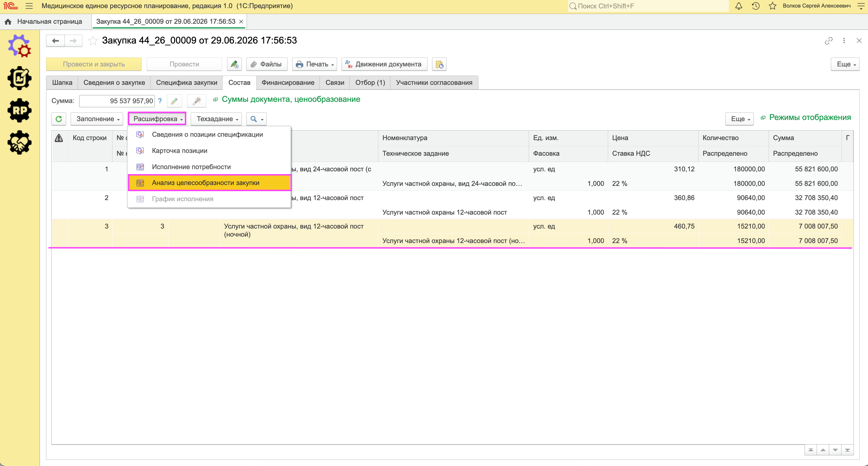Image resolution: width=868 pixels, height=466 pixels.
Task: Select Карточка позиции menu item
Action: pos(209,150)
